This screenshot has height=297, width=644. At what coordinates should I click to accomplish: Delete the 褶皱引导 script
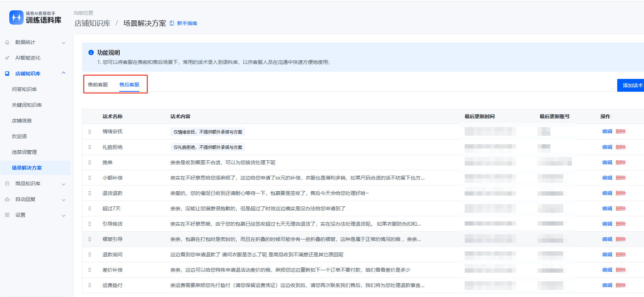click(621, 239)
